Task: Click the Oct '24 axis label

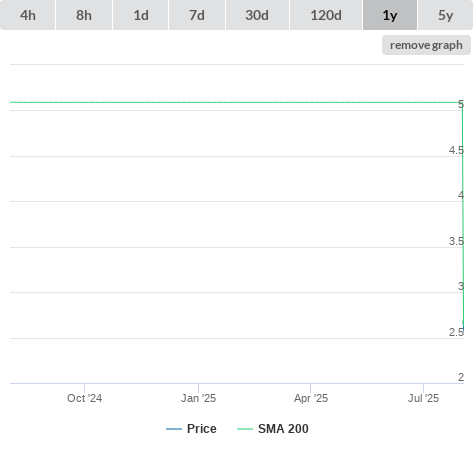Action: (85, 398)
